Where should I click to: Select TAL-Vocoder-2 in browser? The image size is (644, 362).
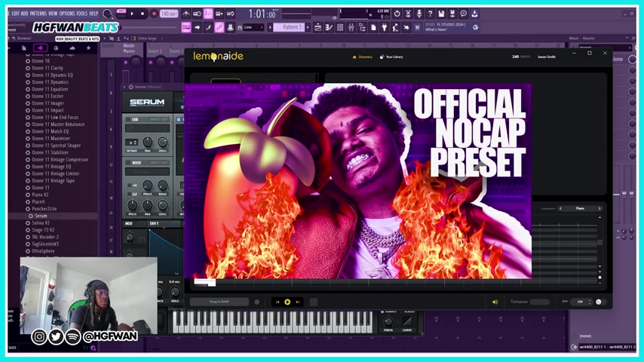[x=45, y=237]
